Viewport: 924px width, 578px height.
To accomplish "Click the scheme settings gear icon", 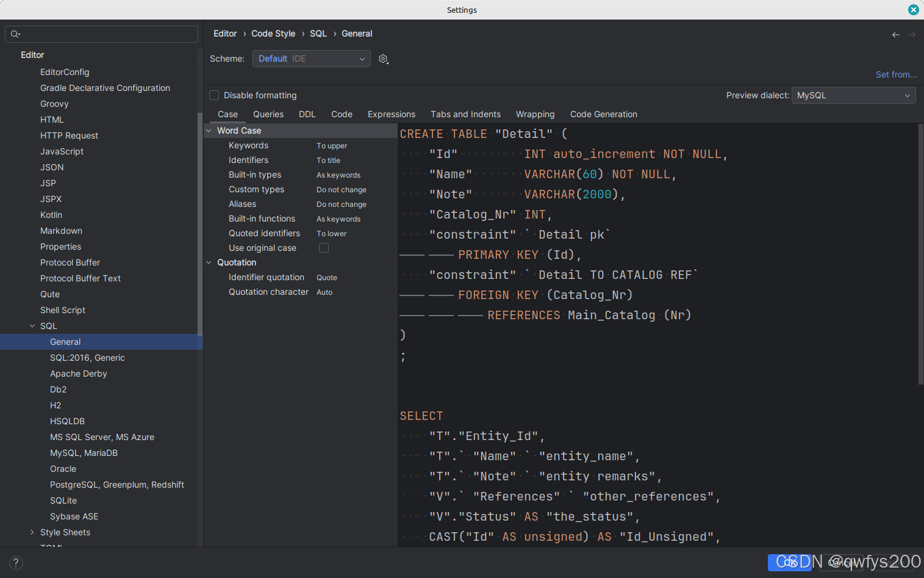I will [x=383, y=59].
